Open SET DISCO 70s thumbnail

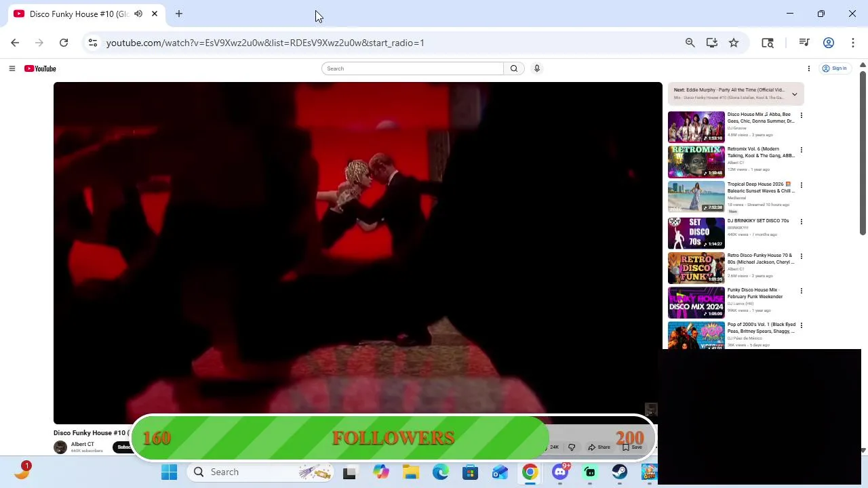pyautogui.click(x=696, y=232)
